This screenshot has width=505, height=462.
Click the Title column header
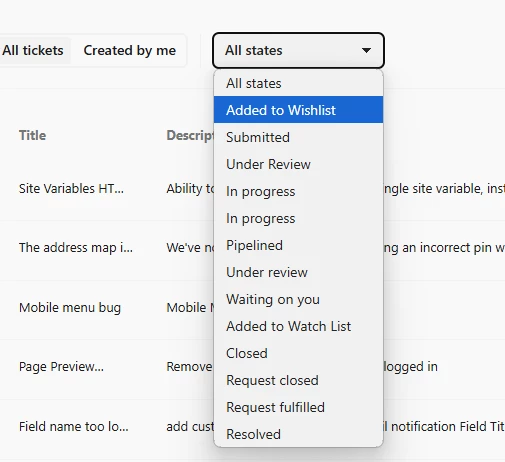(32, 135)
